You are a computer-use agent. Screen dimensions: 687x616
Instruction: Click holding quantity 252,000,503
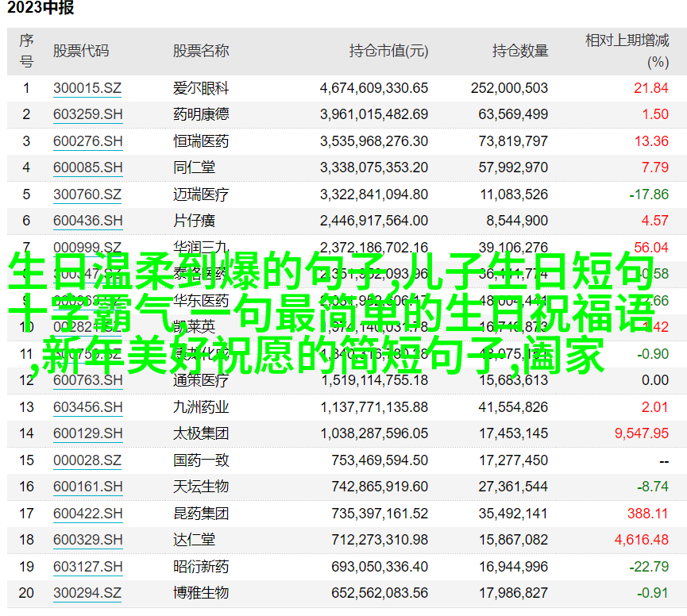(x=509, y=88)
